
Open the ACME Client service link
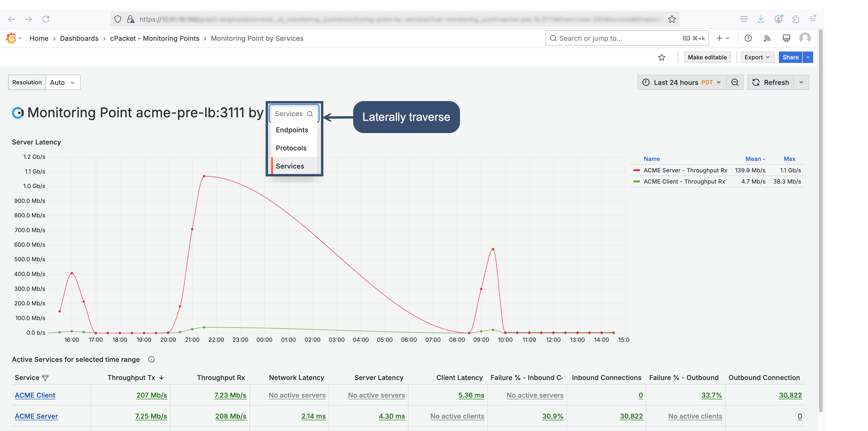[x=35, y=395]
